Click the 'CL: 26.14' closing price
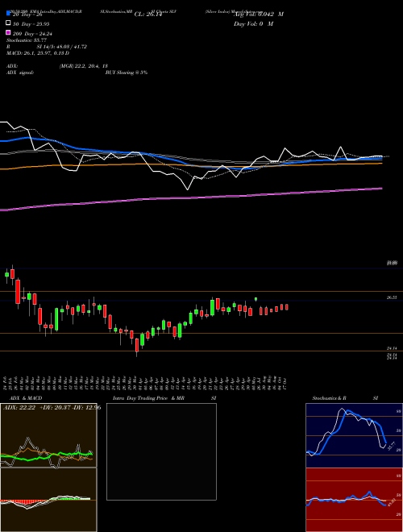Screen dimensions: 403x532 tap(148, 15)
